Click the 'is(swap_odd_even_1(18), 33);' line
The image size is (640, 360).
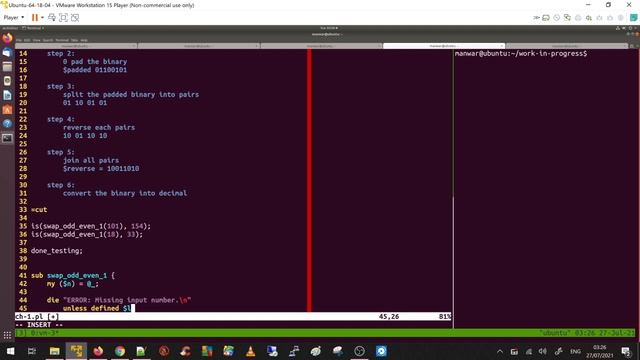coord(87,234)
